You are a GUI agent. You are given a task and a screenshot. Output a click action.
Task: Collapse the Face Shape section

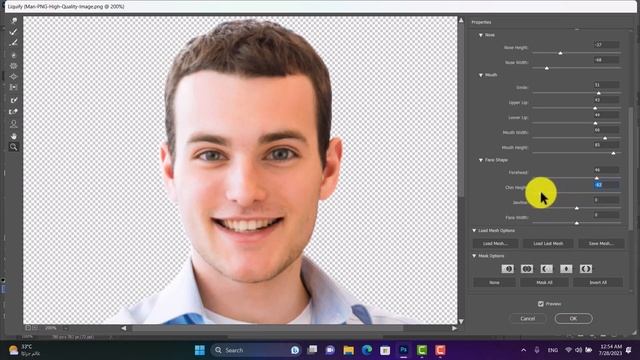pos(481,160)
